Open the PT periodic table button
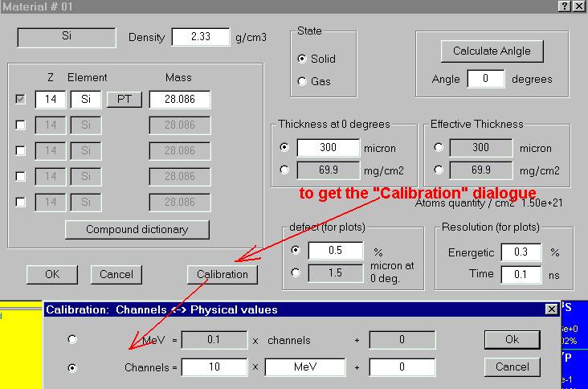The image size is (588, 389). [x=124, y=100]
